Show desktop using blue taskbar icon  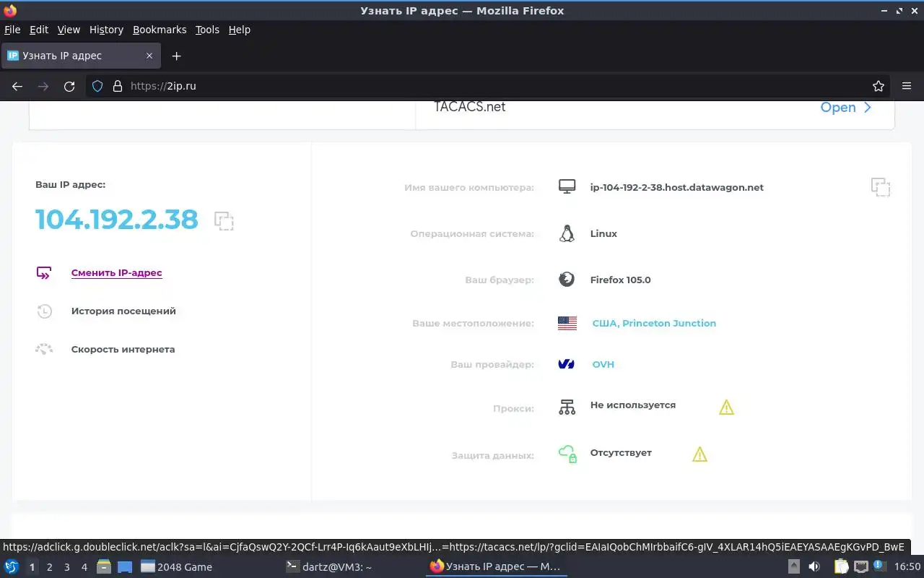tap(125, 566)
